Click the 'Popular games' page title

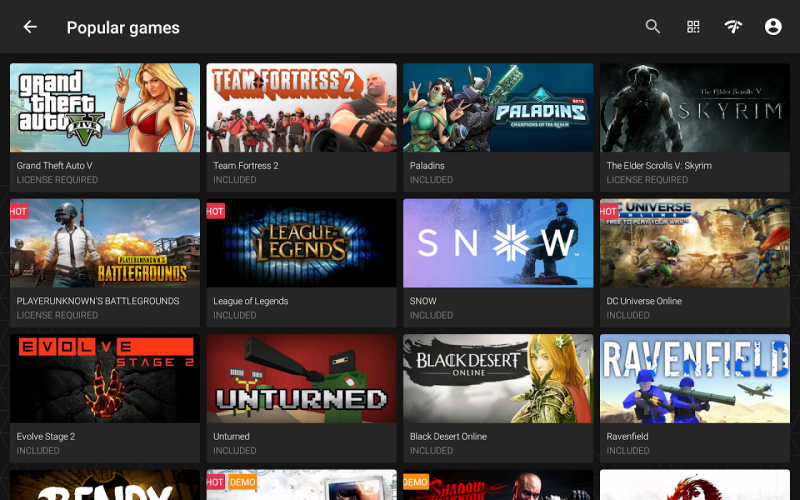[123, 28]
